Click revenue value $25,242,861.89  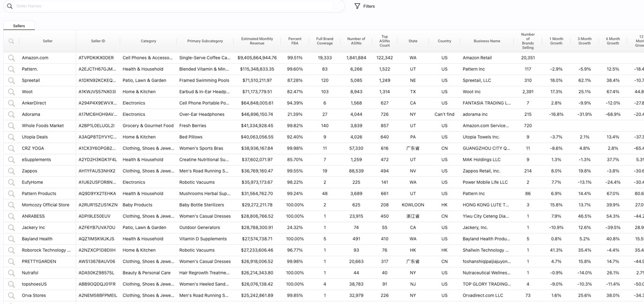click(257, 295)
